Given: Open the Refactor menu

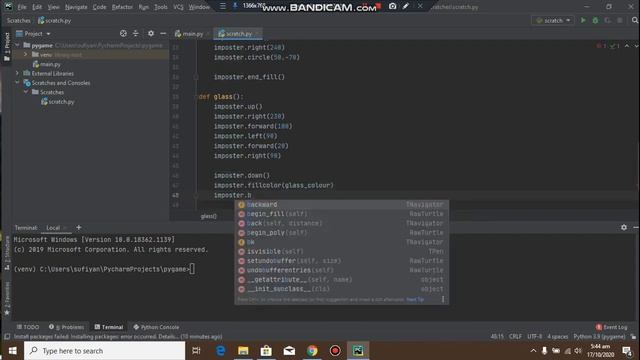Looking at the screenshot, I should [x=122, y=7].
